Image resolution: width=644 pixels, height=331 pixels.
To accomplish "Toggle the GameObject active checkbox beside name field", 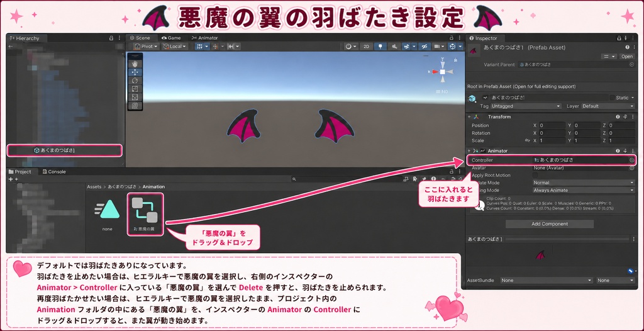I will (x=486, y=98).
